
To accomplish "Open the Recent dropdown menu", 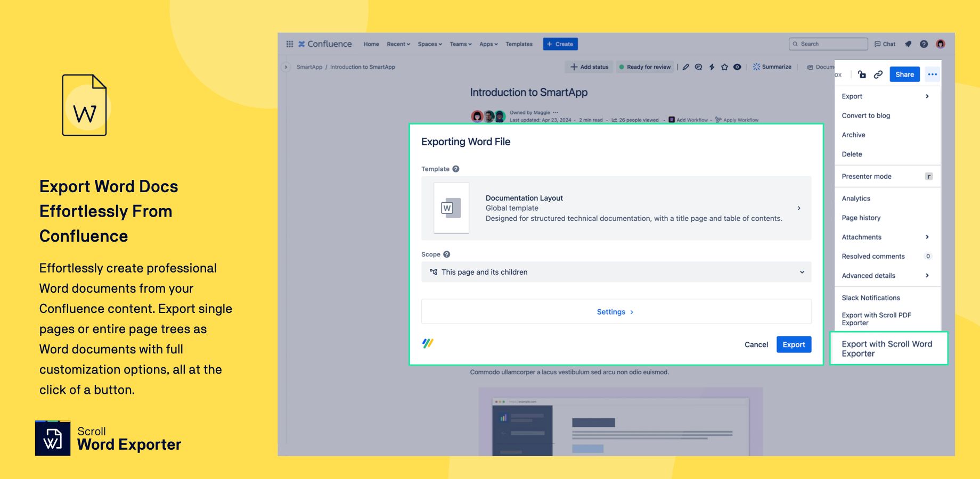I will (398, 44).
